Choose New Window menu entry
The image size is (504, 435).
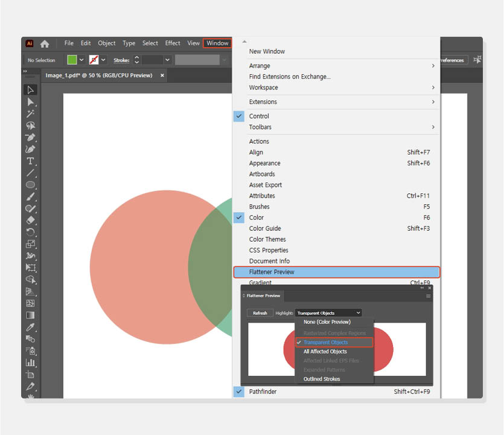337,51
